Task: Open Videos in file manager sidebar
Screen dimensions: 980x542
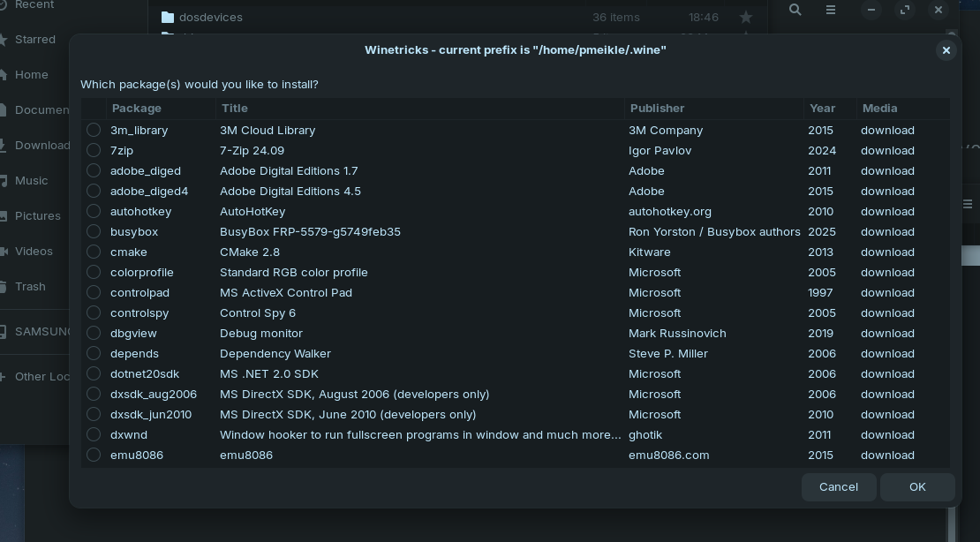Action: click(34, 252)
